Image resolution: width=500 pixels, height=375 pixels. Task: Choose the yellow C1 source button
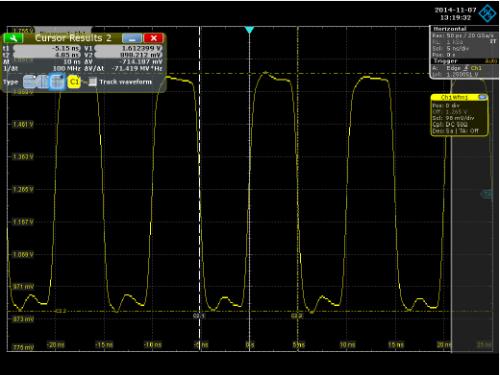pos(74,82)
